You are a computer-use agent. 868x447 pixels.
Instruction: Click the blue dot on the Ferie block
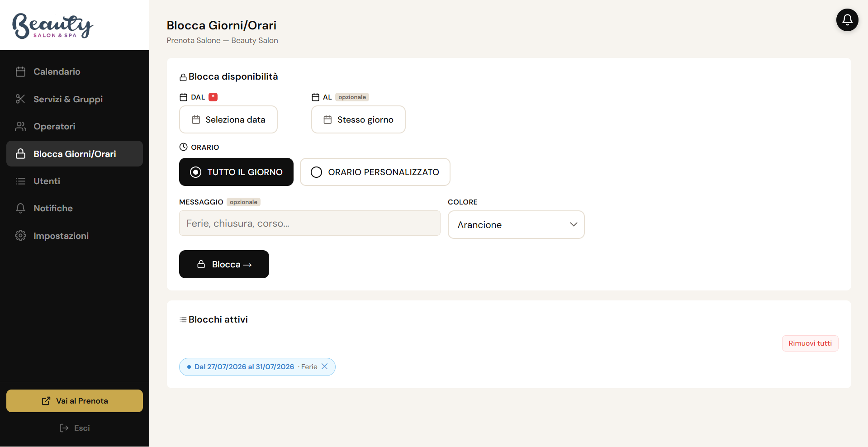(x=189, y=367)
